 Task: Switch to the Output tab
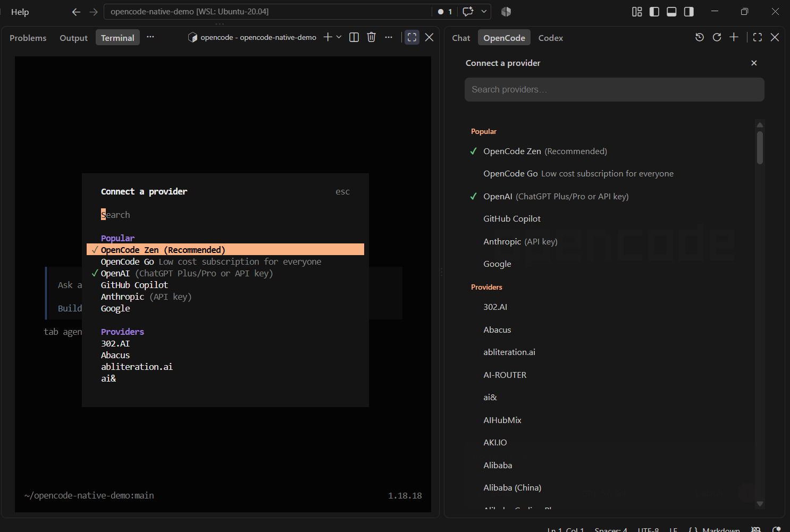coord(73,38)
